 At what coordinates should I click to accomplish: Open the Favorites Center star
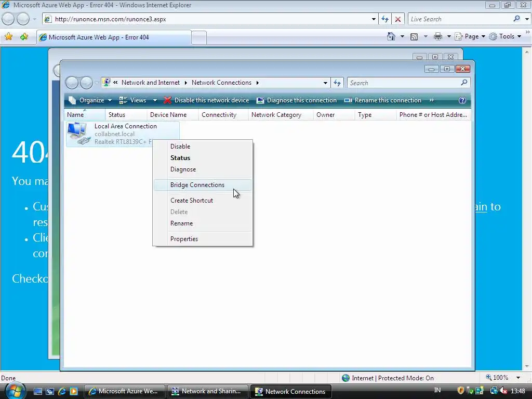[8, 37]
